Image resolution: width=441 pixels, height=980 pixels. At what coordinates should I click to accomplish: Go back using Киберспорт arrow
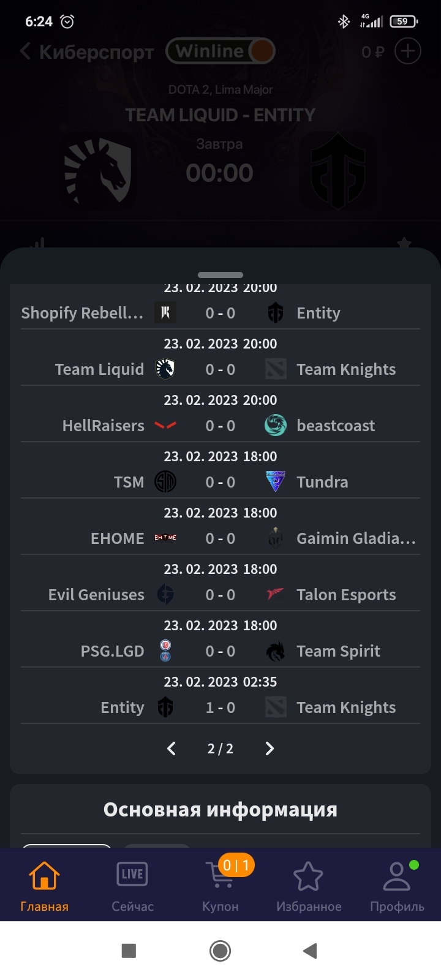pos(25,51)
